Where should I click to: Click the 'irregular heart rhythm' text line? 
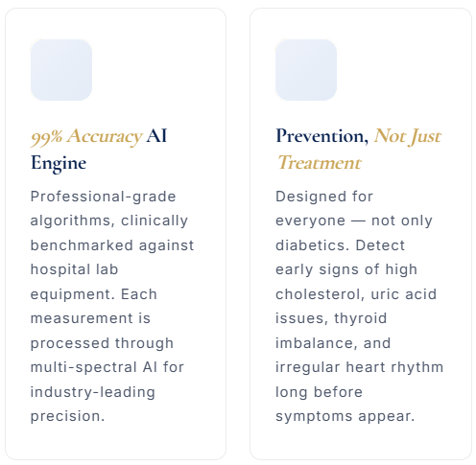pos(359,367)
